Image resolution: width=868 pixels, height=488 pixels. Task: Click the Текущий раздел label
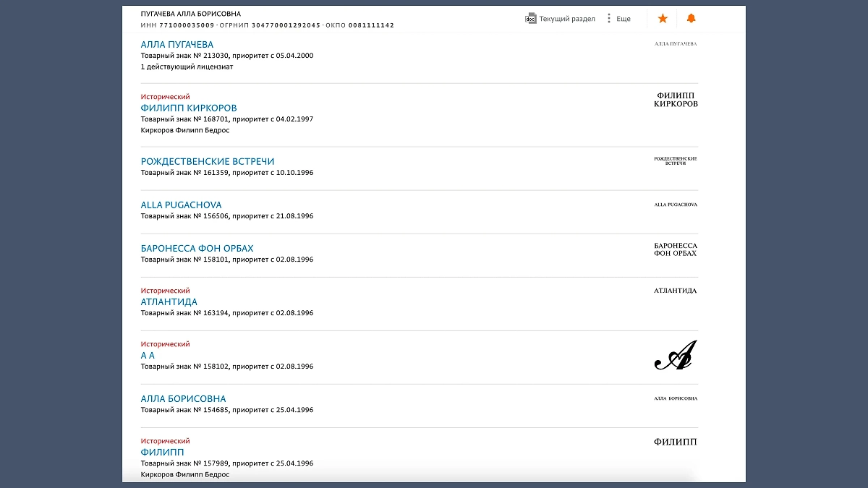point(566,19)
